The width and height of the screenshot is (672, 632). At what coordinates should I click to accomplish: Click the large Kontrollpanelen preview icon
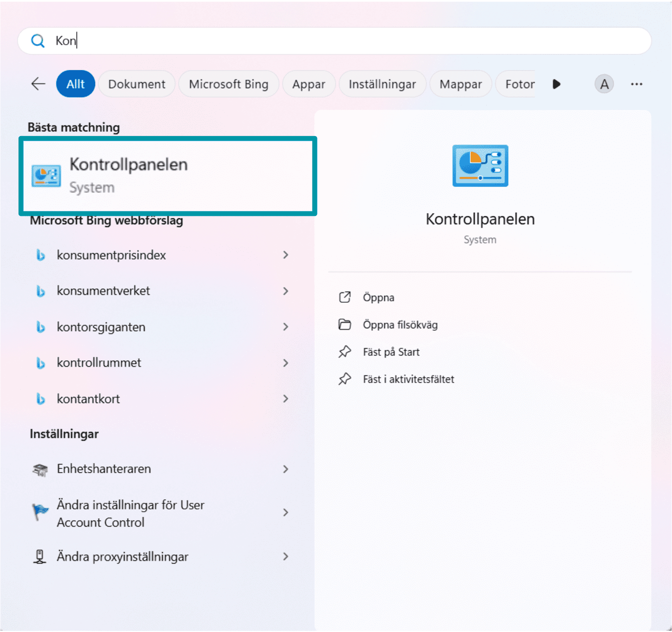480,166
